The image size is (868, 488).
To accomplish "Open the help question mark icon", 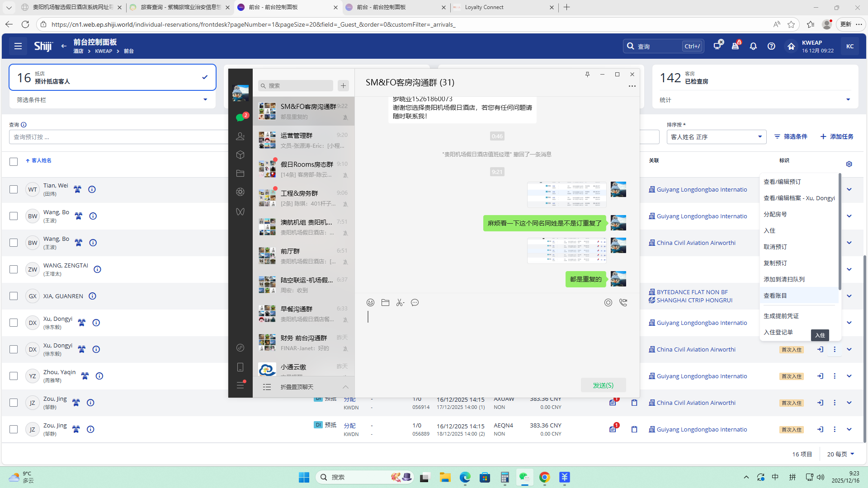I will point(771,46).
